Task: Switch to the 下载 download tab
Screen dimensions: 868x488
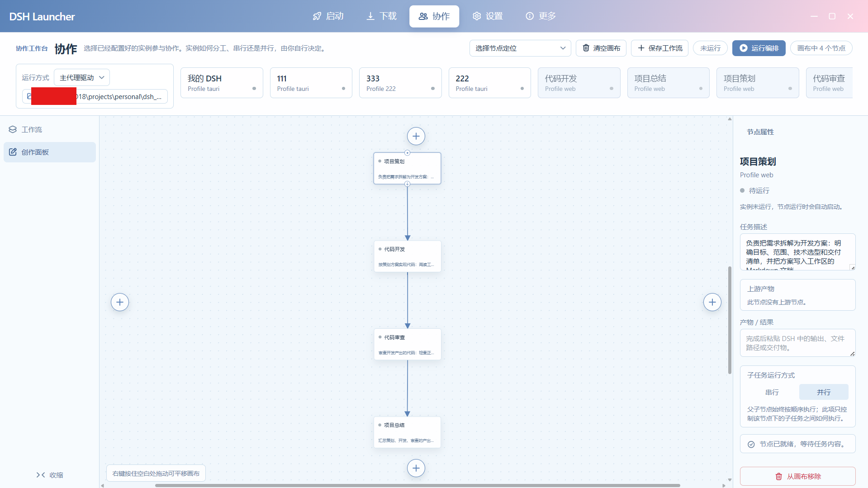Action: pyautogui.click(x=381, y=16)
